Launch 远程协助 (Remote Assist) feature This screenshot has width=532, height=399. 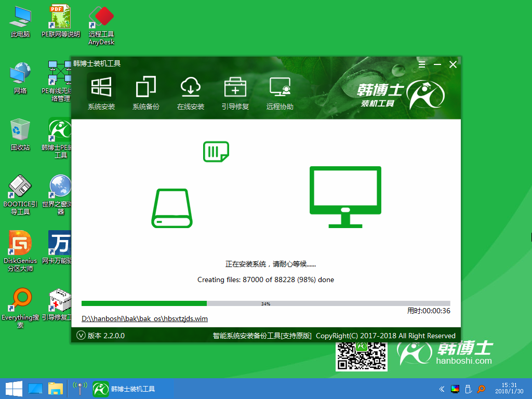coord(280,92)
